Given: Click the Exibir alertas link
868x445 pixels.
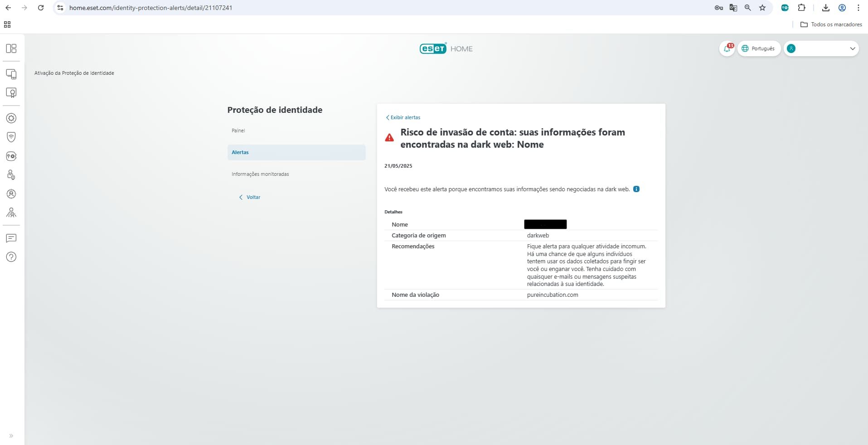Looking at the screenshot, I should click(x=403, y=117).
